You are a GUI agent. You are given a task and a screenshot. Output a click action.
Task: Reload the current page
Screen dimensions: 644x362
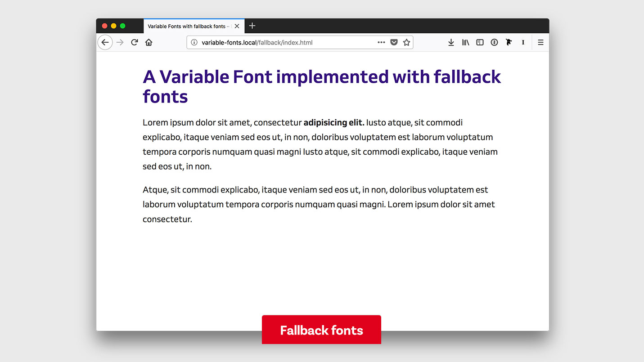point(135,42)
